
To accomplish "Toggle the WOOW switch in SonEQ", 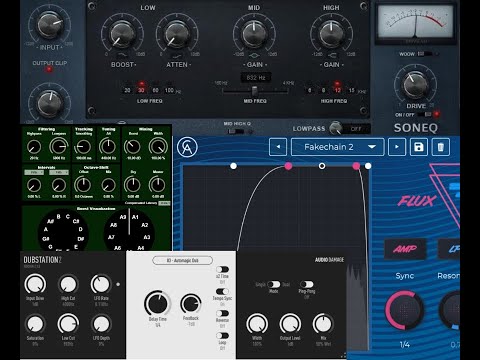I will [424, 54].
